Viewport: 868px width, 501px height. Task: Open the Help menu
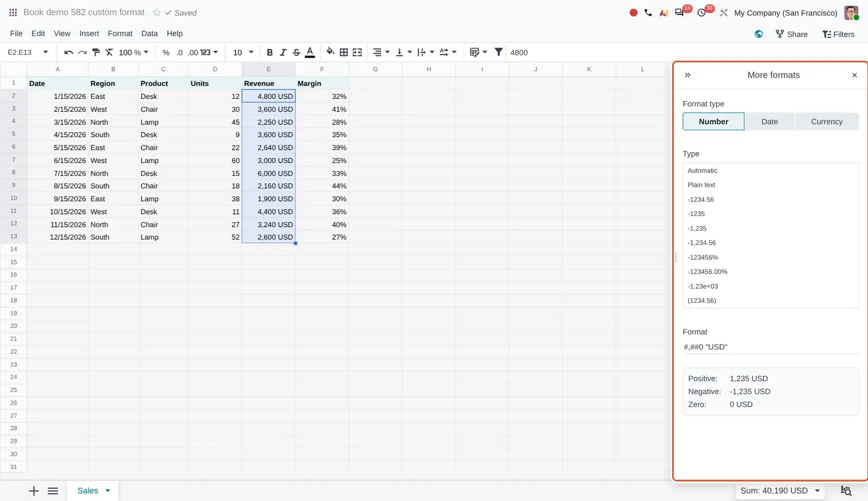[x=175, y=33]
